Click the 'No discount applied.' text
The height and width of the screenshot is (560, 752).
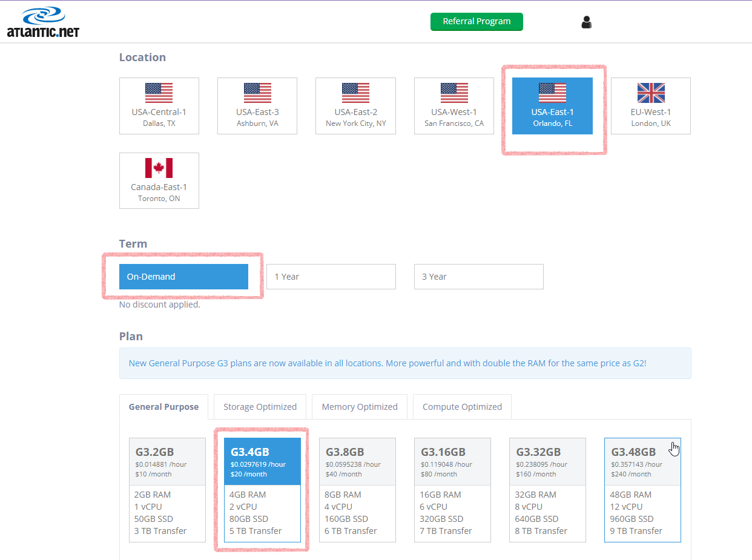(160, 305)
